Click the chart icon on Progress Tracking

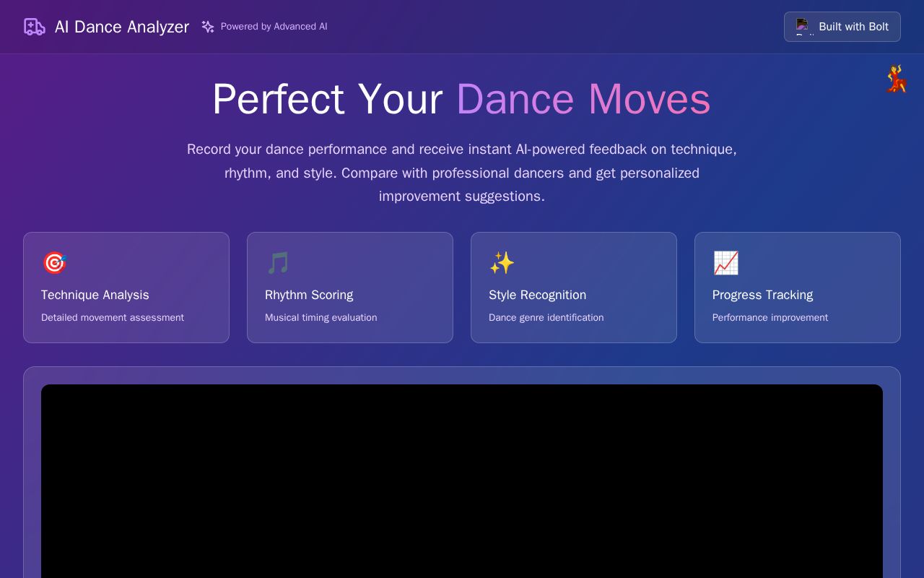tap(725, 263)
